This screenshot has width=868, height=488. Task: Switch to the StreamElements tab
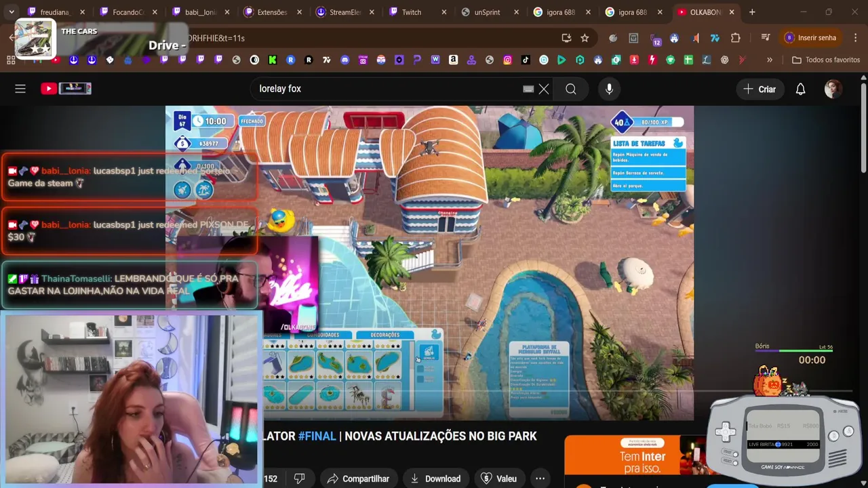point(344,12)
